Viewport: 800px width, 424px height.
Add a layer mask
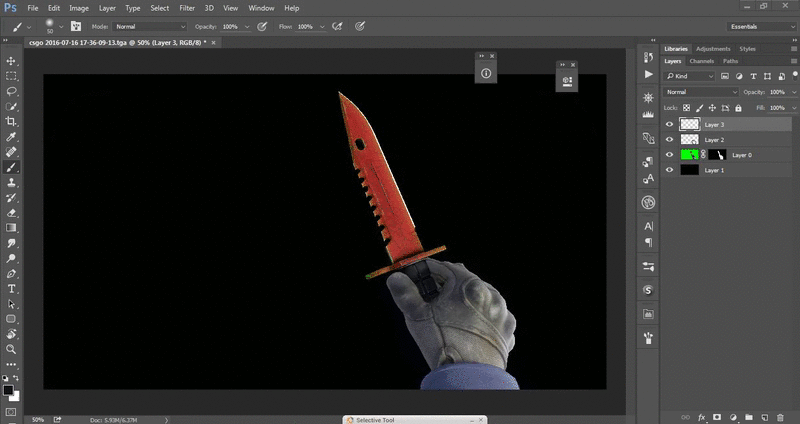pyautogui.click(x=717, y=417)
